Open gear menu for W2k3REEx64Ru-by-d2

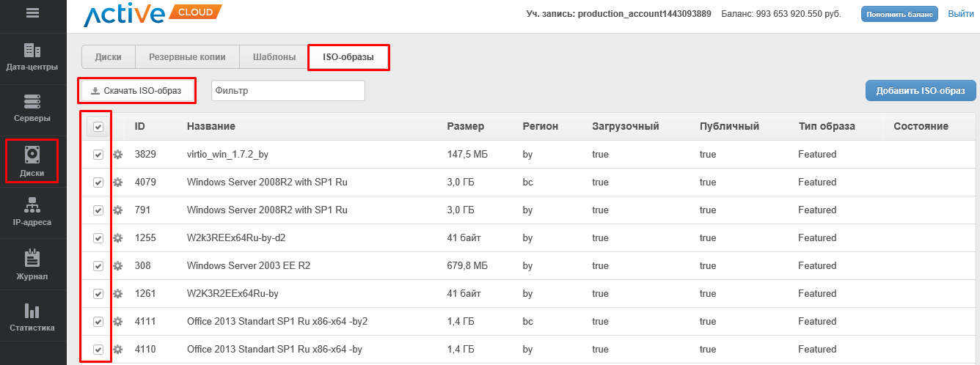[x=117, y=238]
